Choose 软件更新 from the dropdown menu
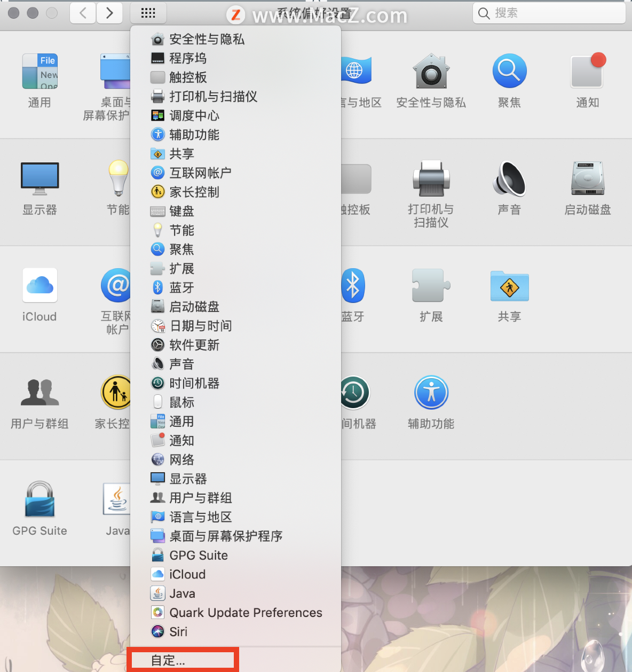 click(x=235, y=345)
